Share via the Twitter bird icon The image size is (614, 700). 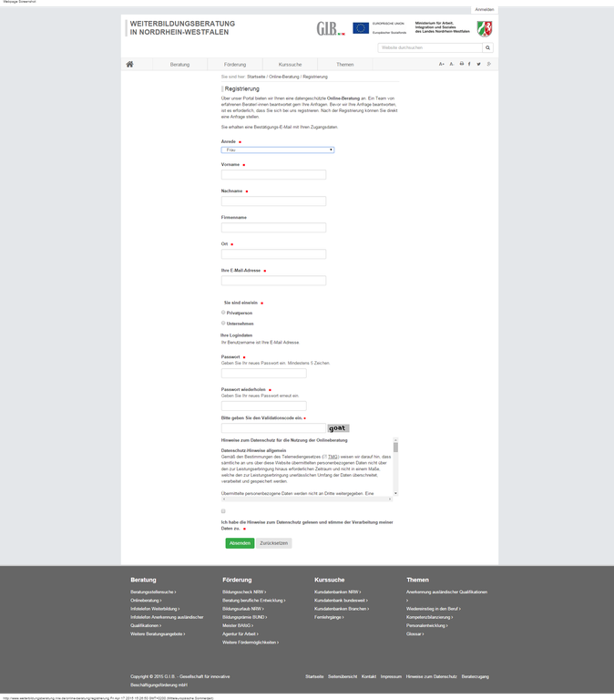pyautogui.click(x=479, y=65)
